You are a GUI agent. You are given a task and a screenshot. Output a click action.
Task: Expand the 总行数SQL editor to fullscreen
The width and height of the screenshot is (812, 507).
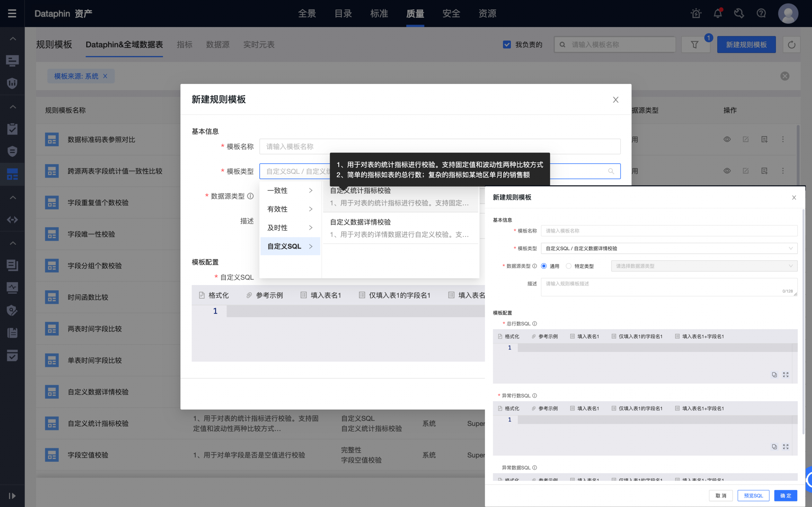coord(786,374)
